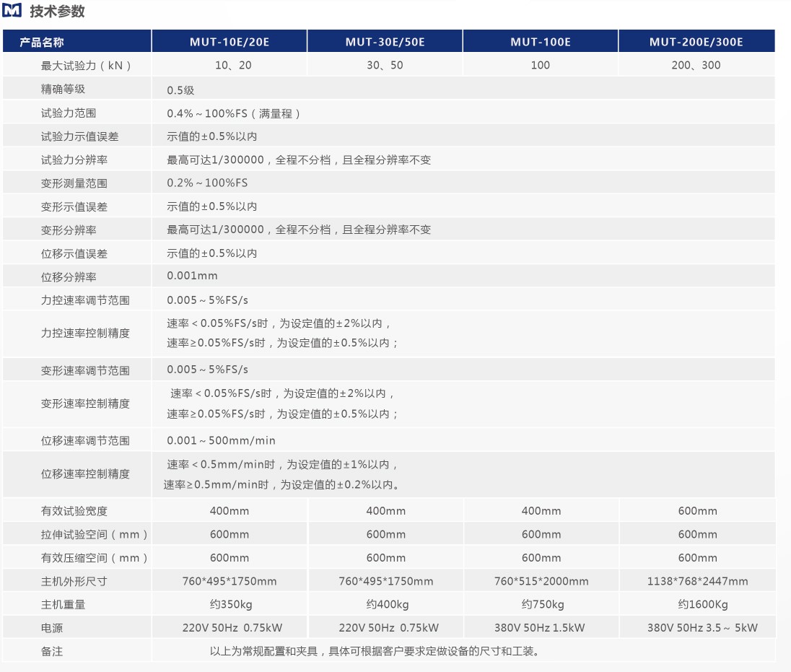Click the 有效试验宽度 row label
The width and height of the screenshot is (791, 672).
point(74,511)
